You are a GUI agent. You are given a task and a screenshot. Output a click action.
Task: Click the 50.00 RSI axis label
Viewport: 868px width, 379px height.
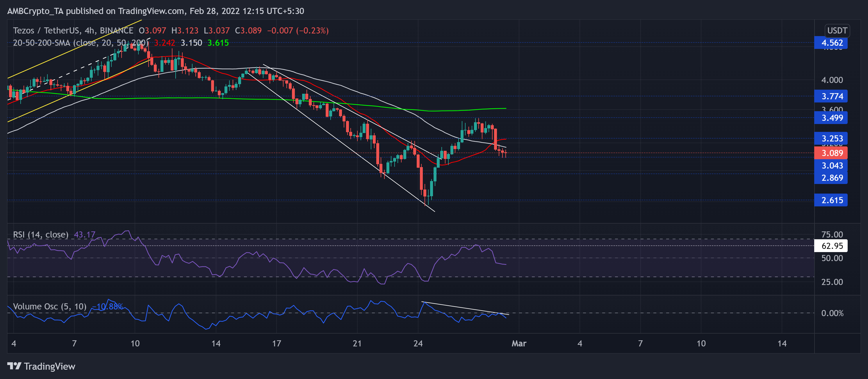(x=832, y=258)
